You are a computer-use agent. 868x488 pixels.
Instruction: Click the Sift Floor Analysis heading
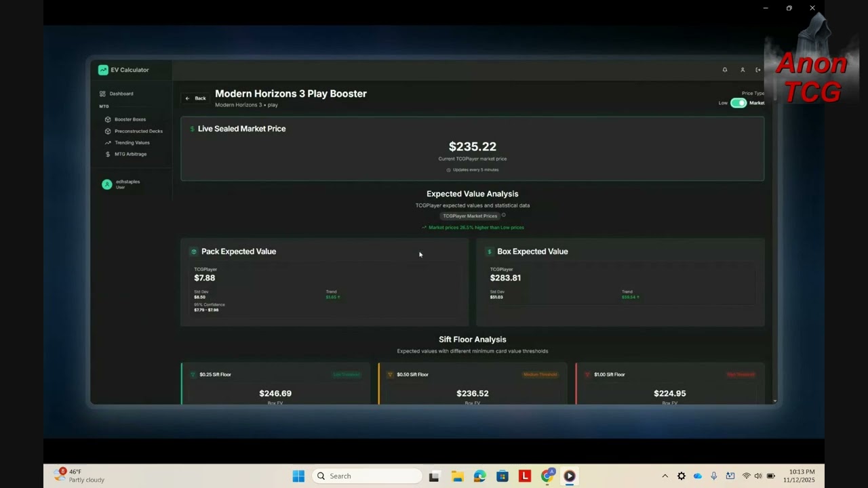[x=473, y=340]
